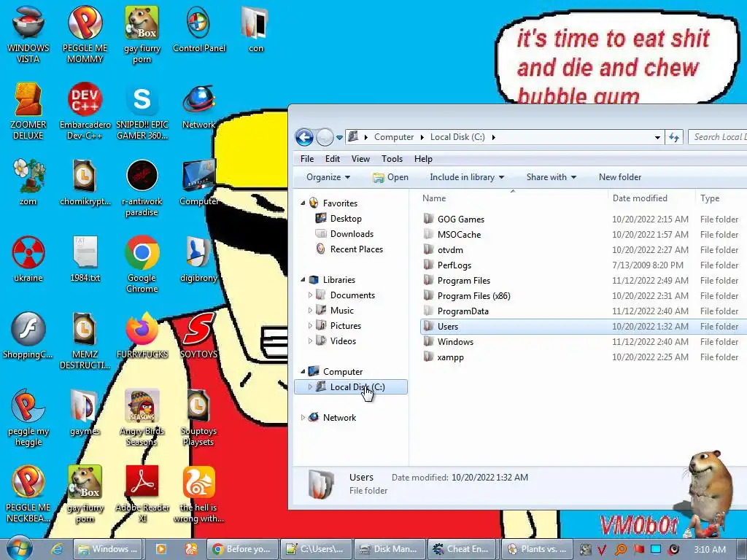Select the Network desktop icon
The width and height of the screenshot is (747, 560).
pos(198,106)
